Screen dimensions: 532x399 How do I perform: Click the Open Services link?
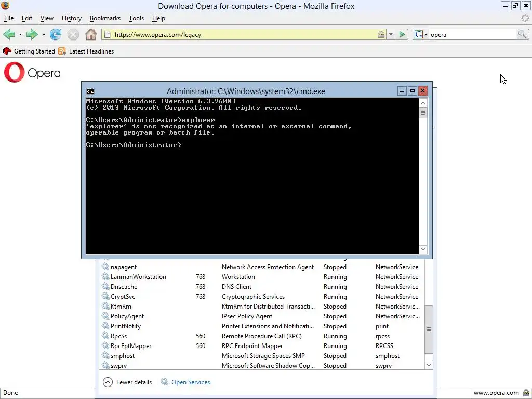pos(191,382)
